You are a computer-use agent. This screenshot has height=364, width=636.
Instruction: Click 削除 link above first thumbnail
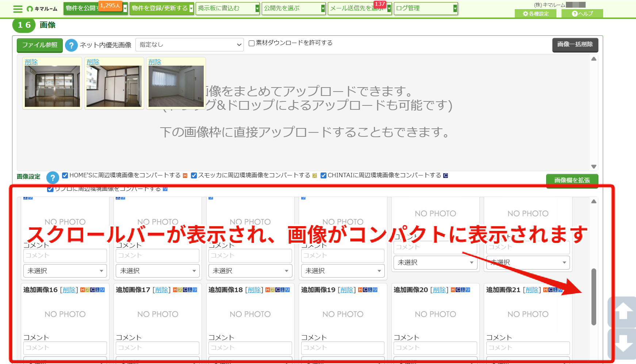click(x=31, y=62)
